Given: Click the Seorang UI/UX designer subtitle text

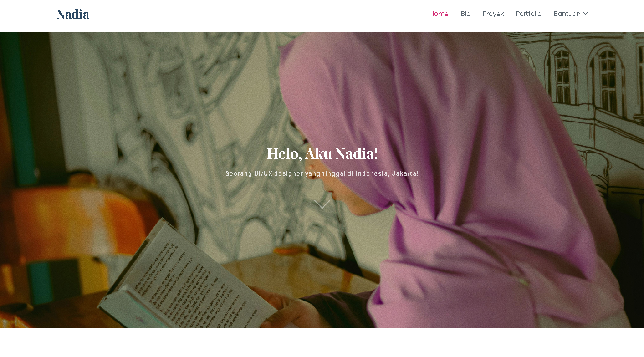Looking at the screenshot, I should point(322,173).
